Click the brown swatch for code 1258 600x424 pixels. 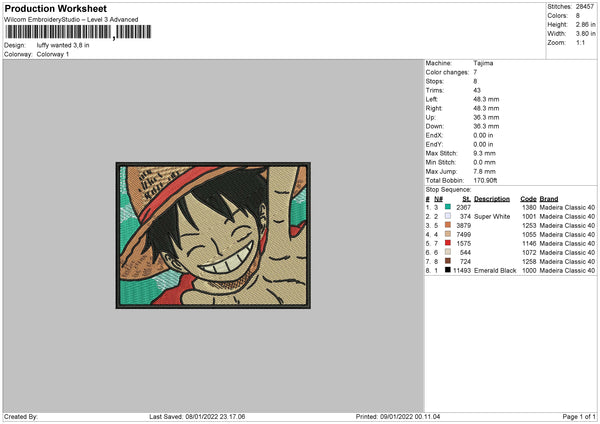[x=448, y=261]
